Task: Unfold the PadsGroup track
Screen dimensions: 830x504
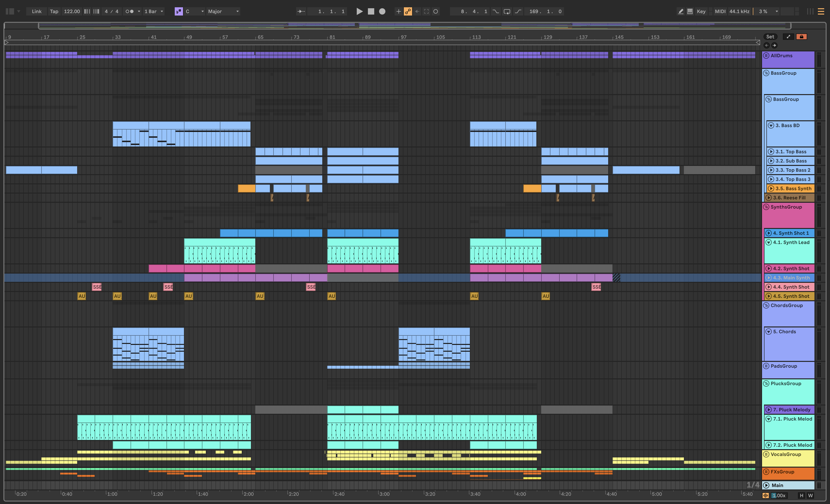Action: 766,366
